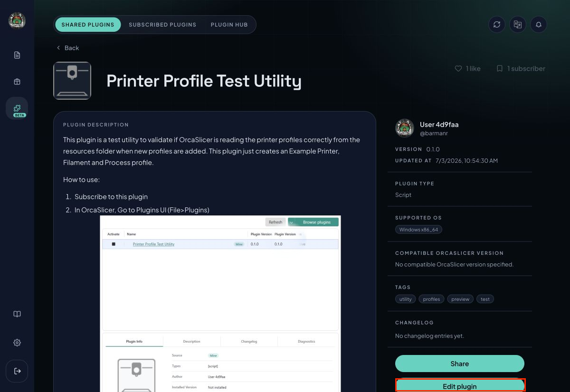The image size is (570, 392).
Task: Select the 'preview' tag chip
Action: [x=460, y=299]
